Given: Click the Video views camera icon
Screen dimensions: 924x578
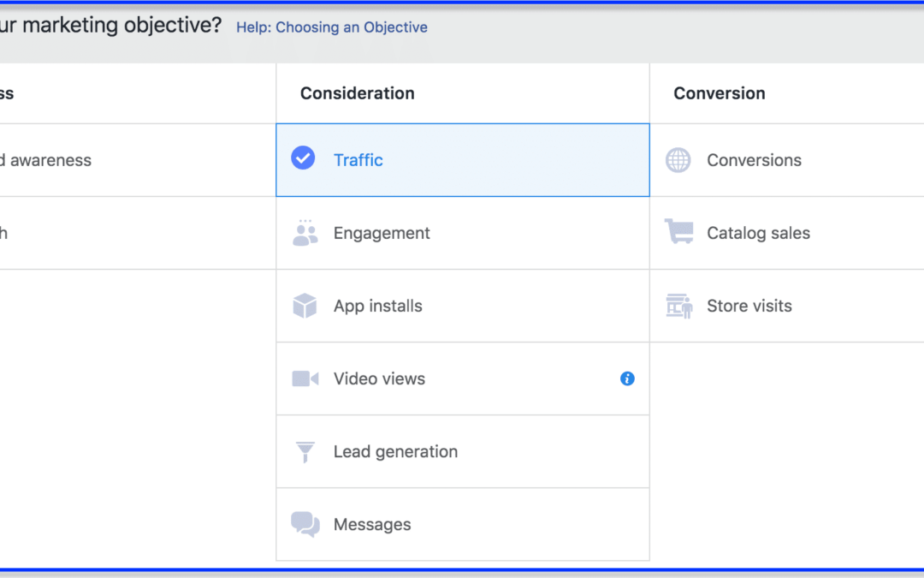Looking at the screenshot, I should point(305,378).
